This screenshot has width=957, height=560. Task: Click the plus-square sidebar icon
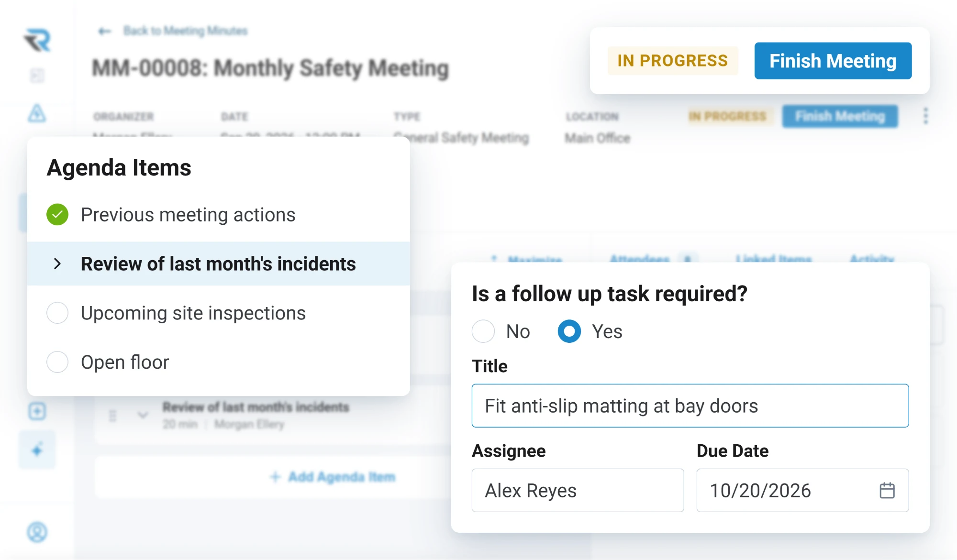[x=37, y=411]
